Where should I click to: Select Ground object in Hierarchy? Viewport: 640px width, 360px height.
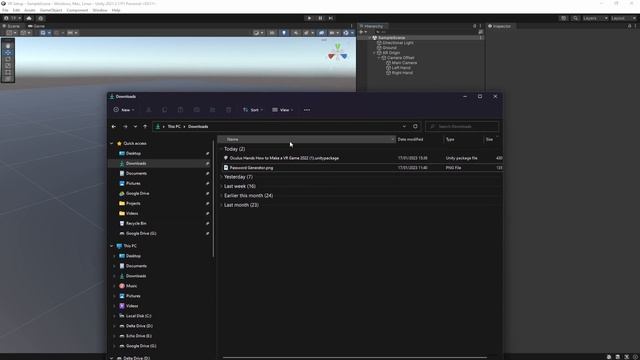point(389,48)
